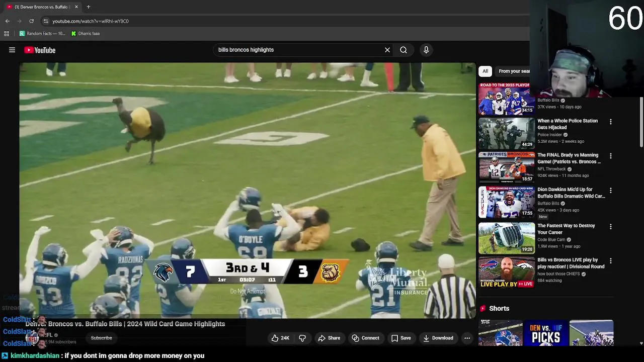Image resolution: width=644 pixels, height=362 pixels.
Task: Select the 'From your search' filter chip
Action: (514, 71)
